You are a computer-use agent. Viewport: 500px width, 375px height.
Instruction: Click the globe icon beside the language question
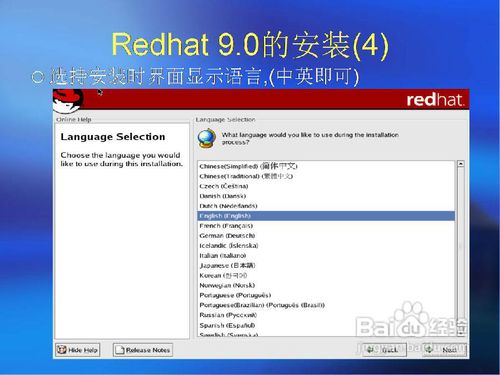(x=207, y=138)
